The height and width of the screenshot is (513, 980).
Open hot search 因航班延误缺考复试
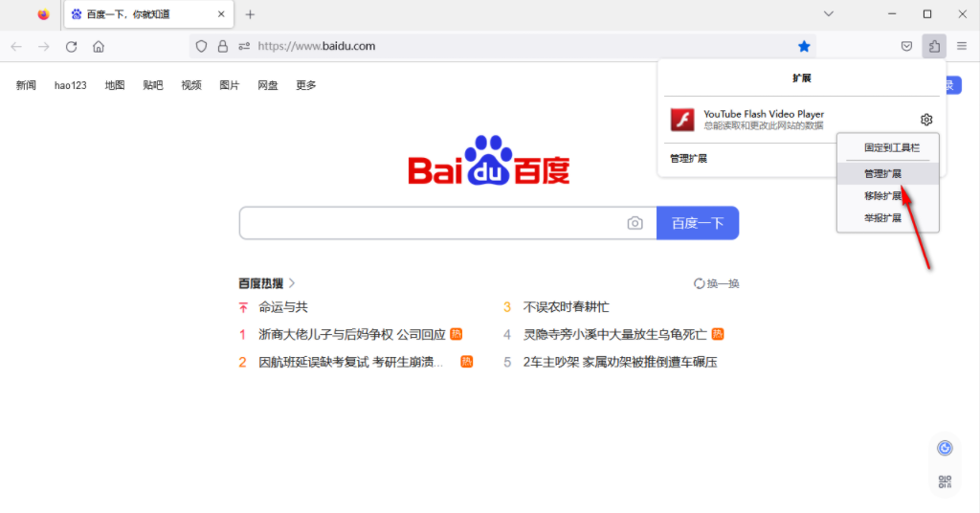coord(350,362)
